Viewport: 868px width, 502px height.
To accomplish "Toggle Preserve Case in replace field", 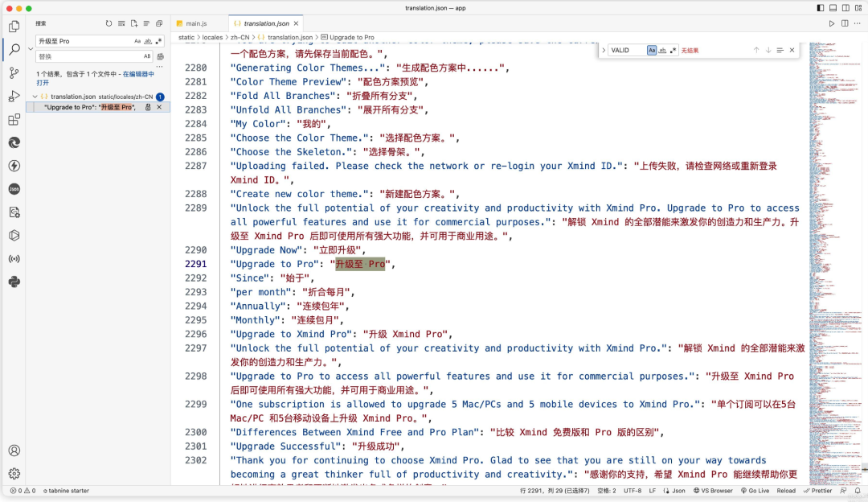I will pos(147,56).
